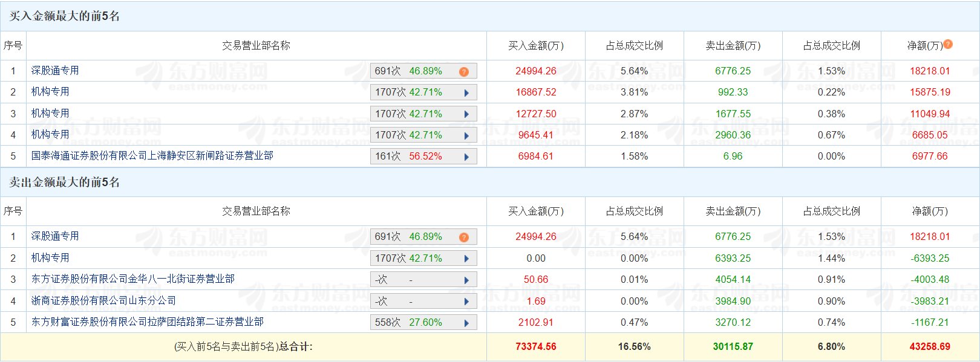
Task: Click orange question icon in buy-table 深股通专用 row
Action: pyautogui.click(x=464, y=72)
